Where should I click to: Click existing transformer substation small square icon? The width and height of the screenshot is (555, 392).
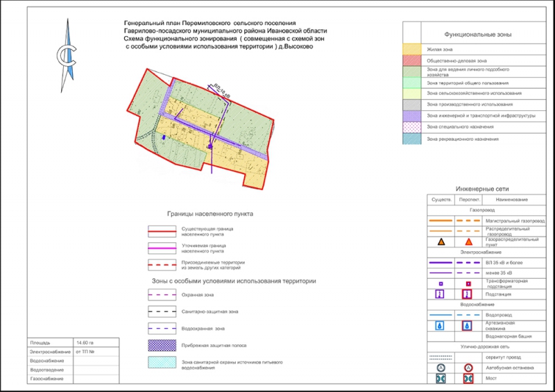(441, 284)
